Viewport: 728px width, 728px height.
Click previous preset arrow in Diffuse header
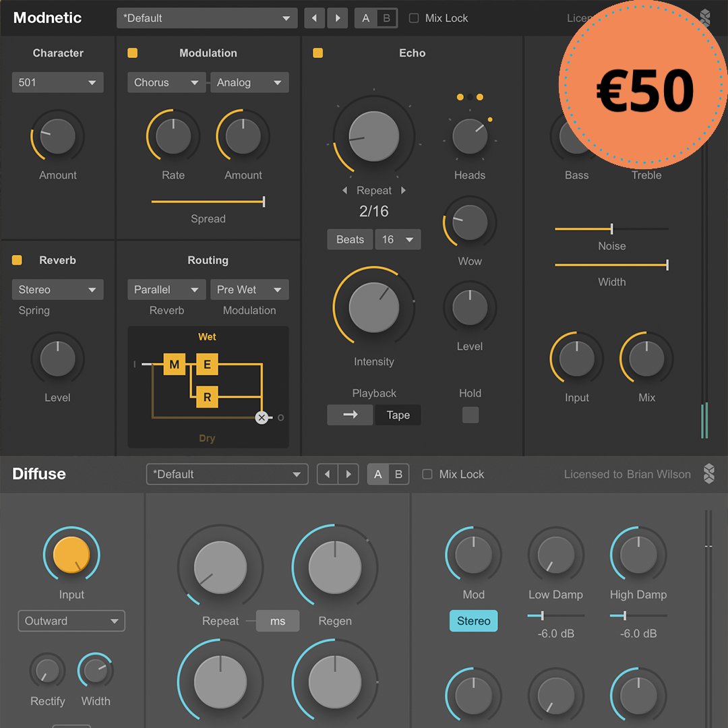(x=328, y=474)
